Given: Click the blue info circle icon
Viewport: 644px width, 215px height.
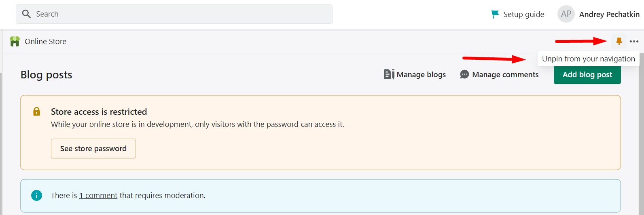Looking at the screenshot, I should (36, 196).
